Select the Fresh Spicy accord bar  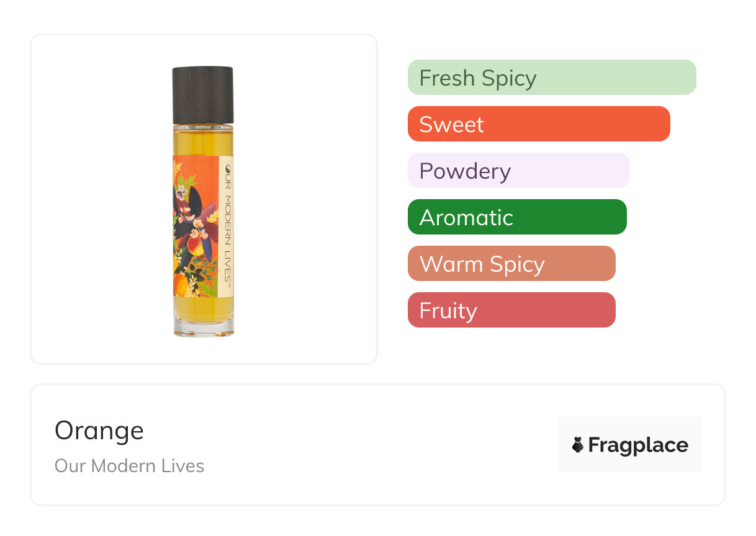551,78
